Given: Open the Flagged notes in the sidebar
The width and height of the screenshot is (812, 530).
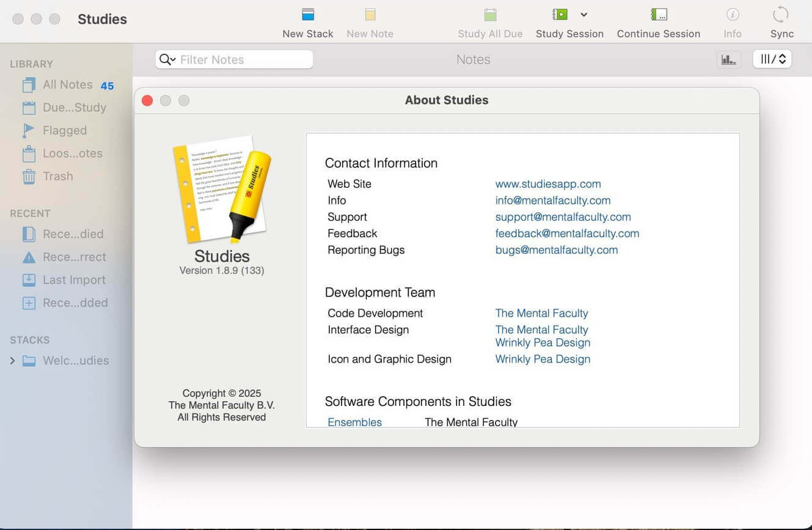Looking at the screenshot, I should [64, 130].
